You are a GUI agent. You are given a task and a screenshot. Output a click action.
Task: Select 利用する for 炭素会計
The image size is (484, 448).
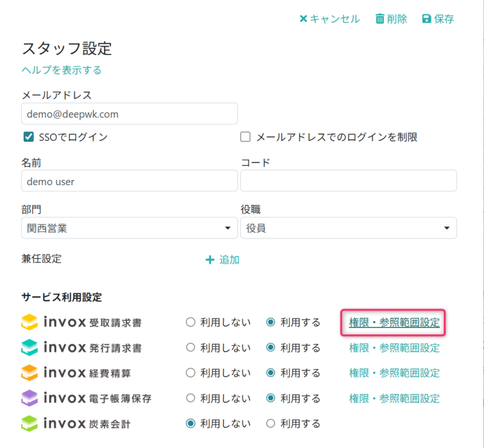270,423
